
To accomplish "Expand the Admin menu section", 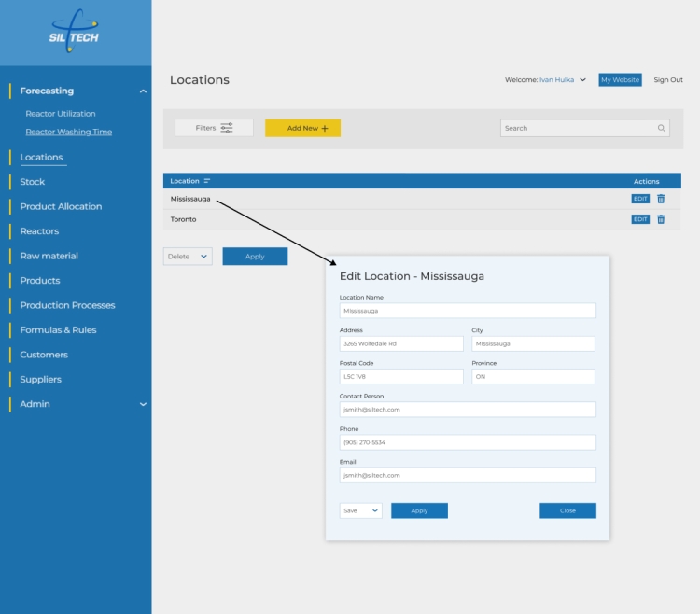I will [143, 404].
